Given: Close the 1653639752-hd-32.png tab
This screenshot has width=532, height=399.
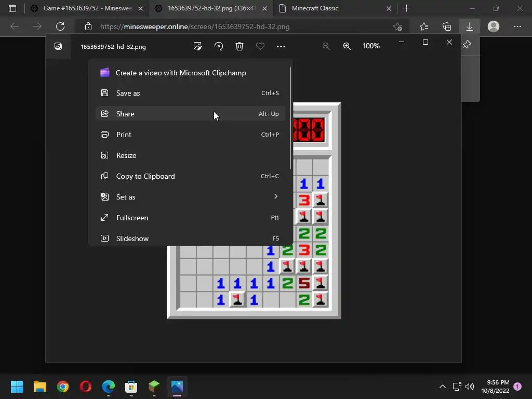Looking at the screenshot, I should pyautogui.click(x=264, y=8).
